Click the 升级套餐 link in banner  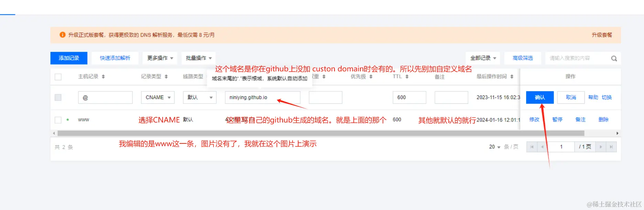(x=602, y=35)
